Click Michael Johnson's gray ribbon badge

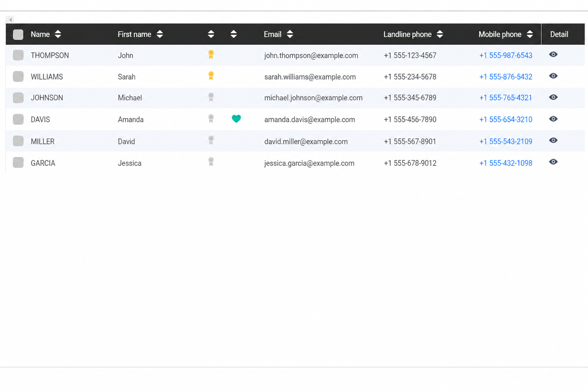(x=211, y=97)
